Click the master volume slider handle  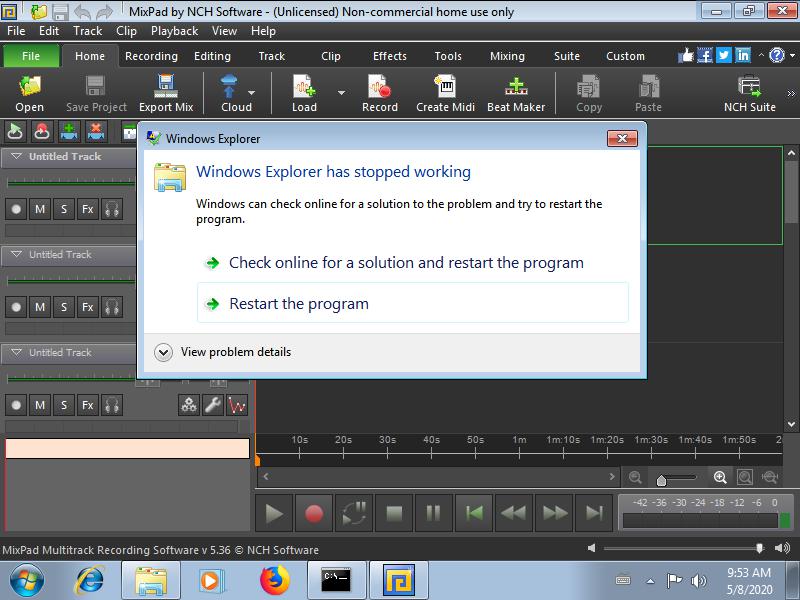759,548
